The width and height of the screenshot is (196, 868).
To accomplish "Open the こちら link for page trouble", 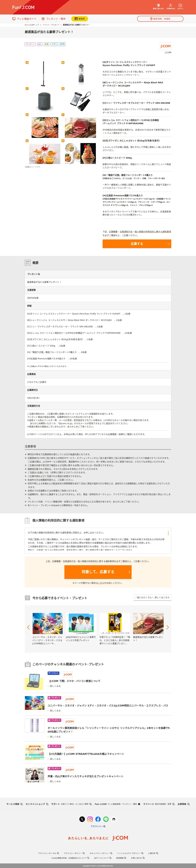I will (101, 583).
